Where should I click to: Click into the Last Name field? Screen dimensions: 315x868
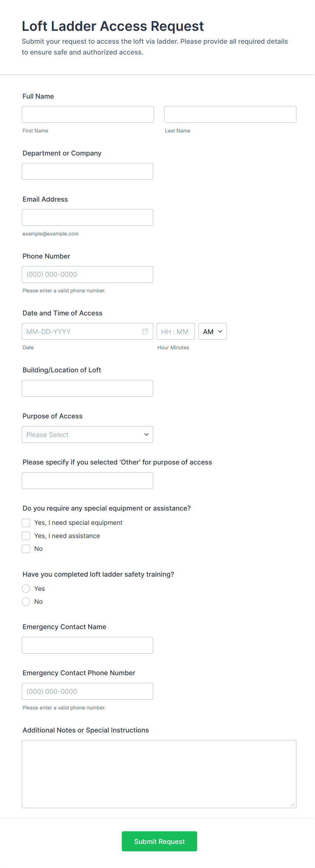pos(230,114)
